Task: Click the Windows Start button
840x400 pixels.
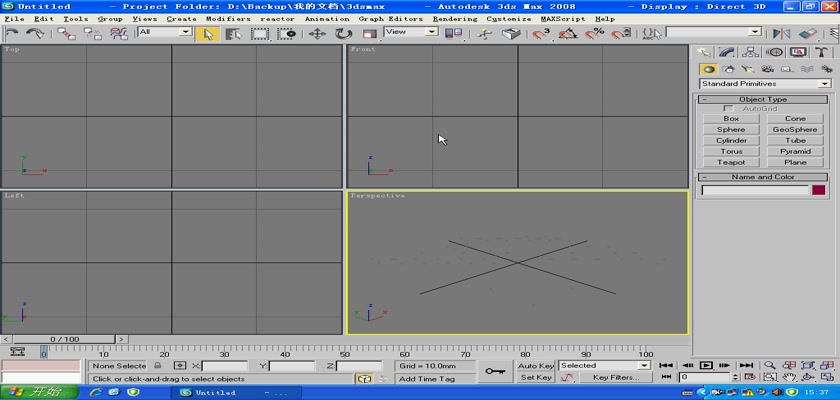Action: [40, 393]
